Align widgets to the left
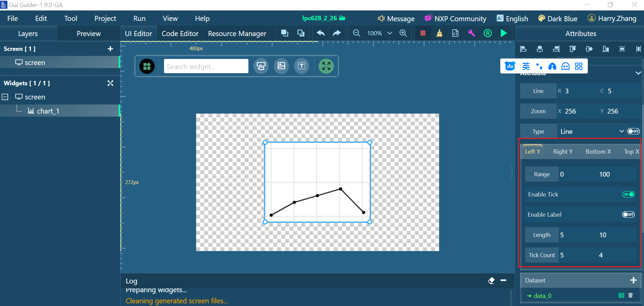Viewport: 644px width, 306px height. pyautogui.click(x=524, y=49)
